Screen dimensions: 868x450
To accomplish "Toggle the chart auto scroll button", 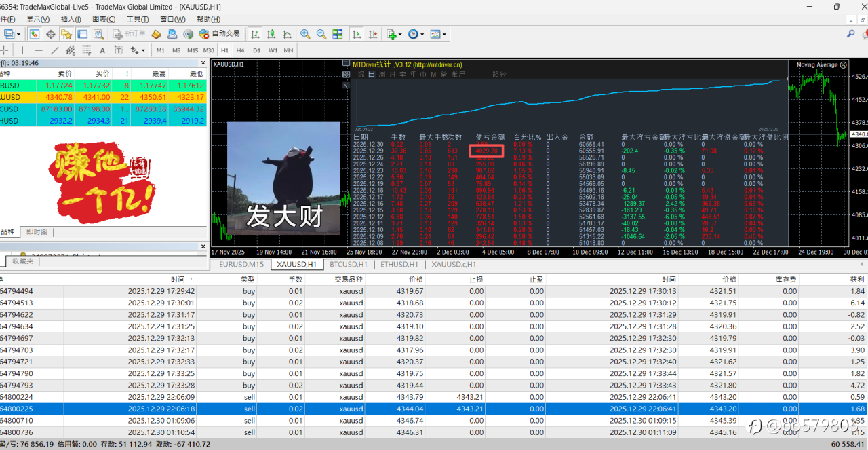I will (357, 34).
